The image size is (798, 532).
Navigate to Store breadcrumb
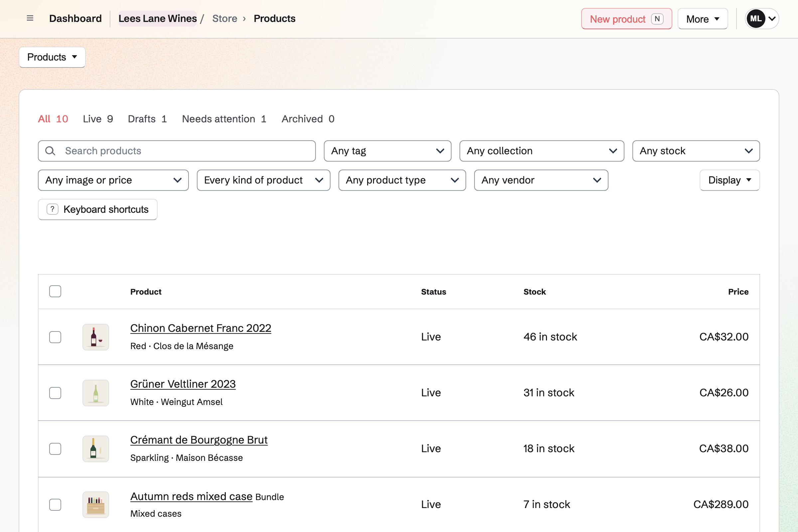(x=225, y=18)
